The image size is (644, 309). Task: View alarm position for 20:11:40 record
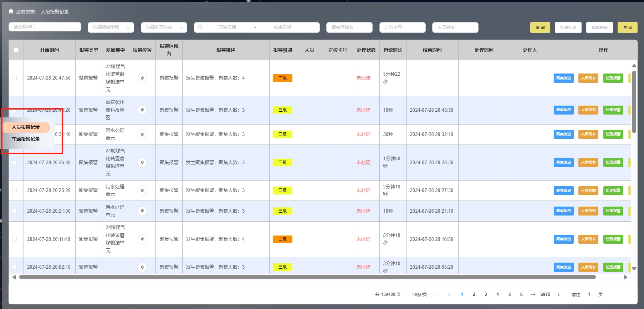[142, 239]
